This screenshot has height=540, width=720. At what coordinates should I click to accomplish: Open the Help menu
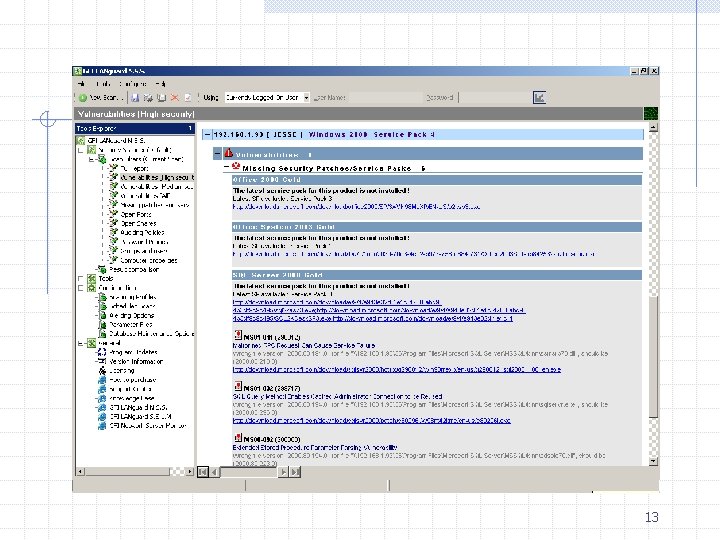[x=161, y=84]
